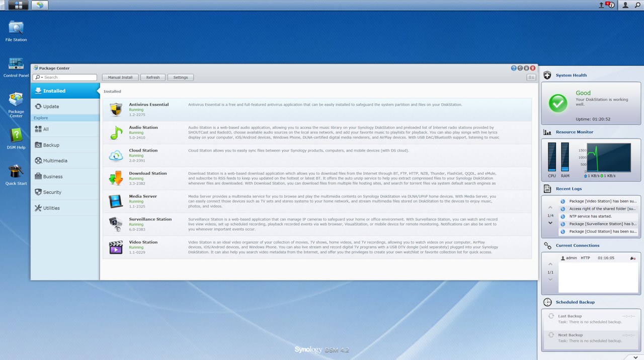Viewport: 644px width, 360px height.
Task: Browse the Backup packages category
Action: click(65, 145)
